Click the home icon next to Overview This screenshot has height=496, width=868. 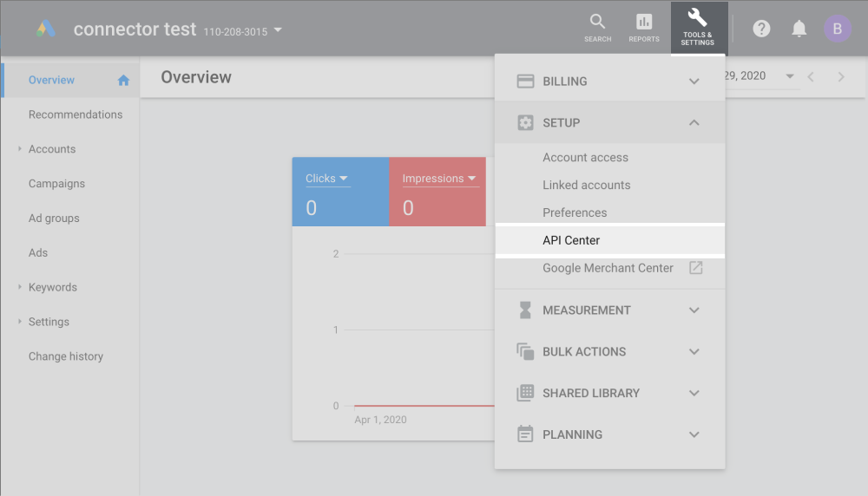[123, 81]
